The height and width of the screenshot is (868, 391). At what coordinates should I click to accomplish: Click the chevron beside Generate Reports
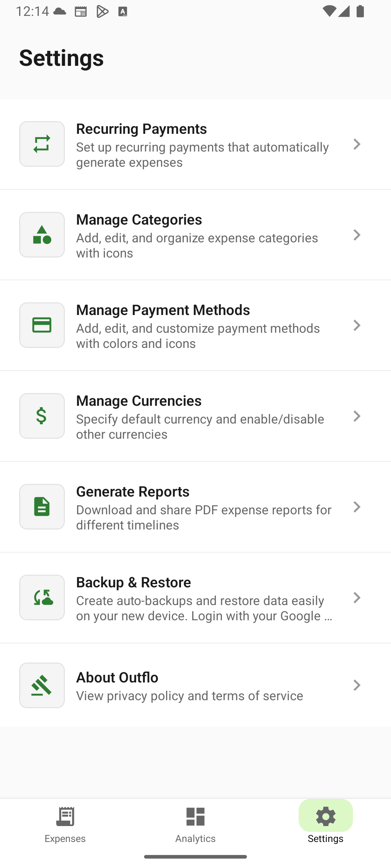point(357,507)
